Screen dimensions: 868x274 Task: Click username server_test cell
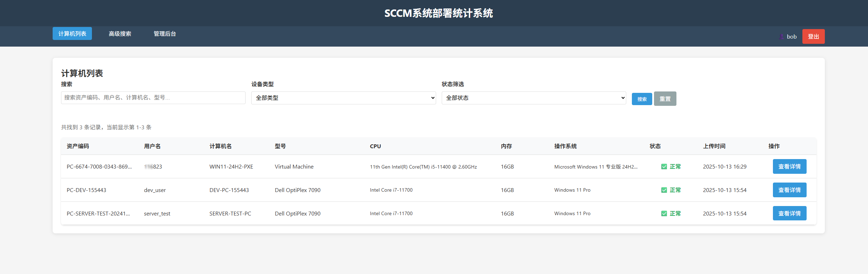coord(157,214)
